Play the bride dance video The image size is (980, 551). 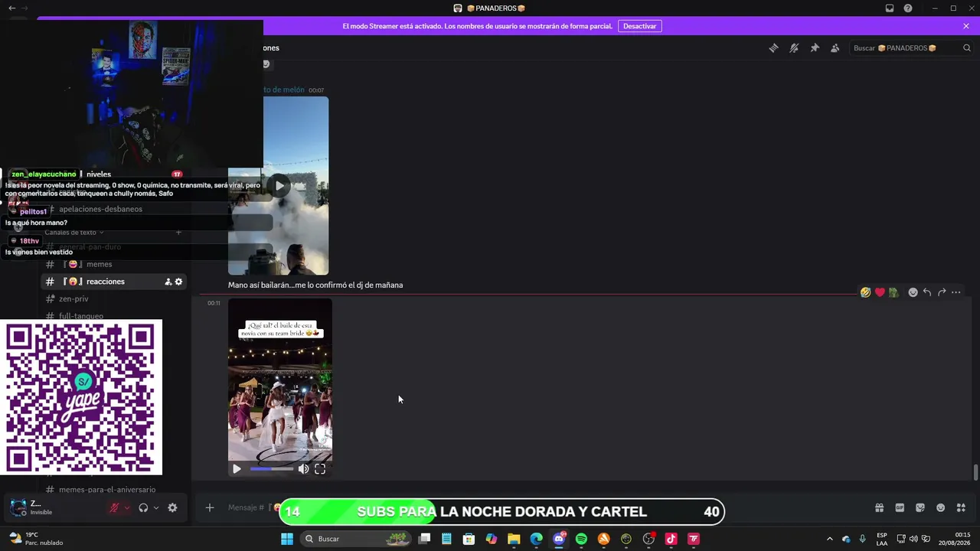[237, 469]
